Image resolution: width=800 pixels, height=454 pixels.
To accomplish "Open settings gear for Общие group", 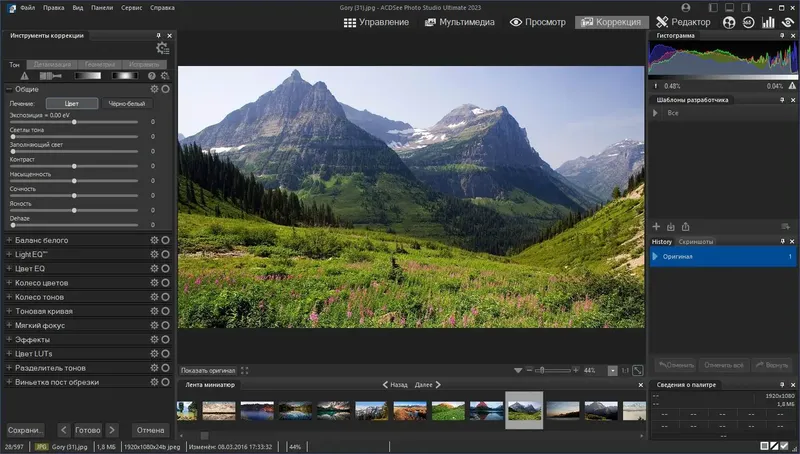I will coord(154,89).
